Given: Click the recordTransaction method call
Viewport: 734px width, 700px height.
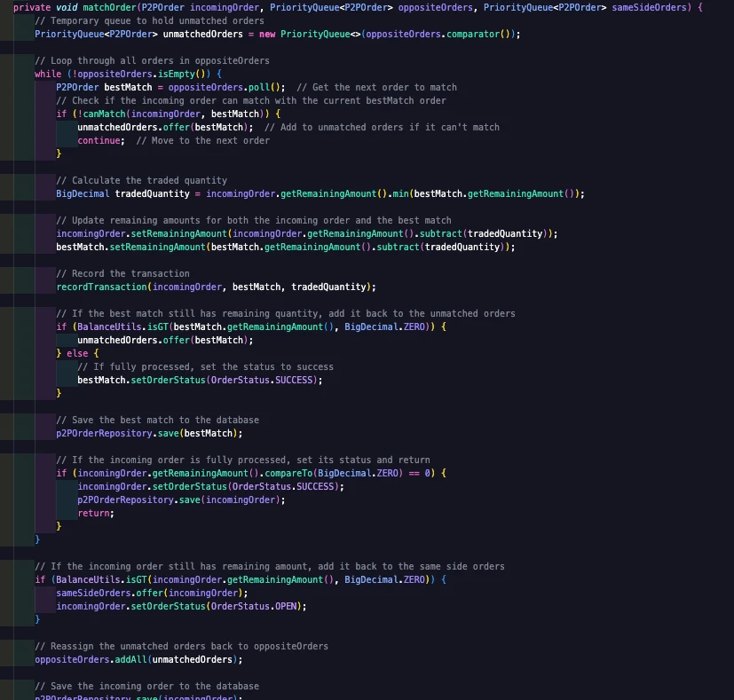Looking at the screenshot, I should tap(102, 287).
